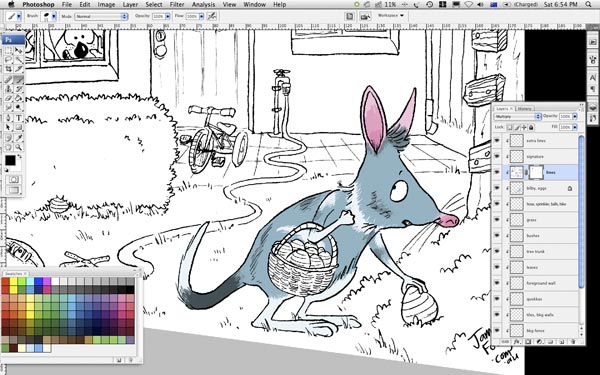The height and width of the screenshot is (375, 600).
Task: Select the Rectangular Marquee tool
Action: point(8,51)
